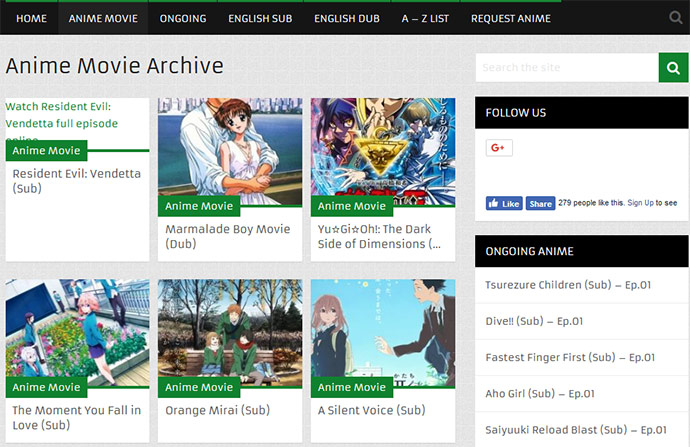Open the A – Z LIST menu
The image size is (690, 447).
(425, 18)
